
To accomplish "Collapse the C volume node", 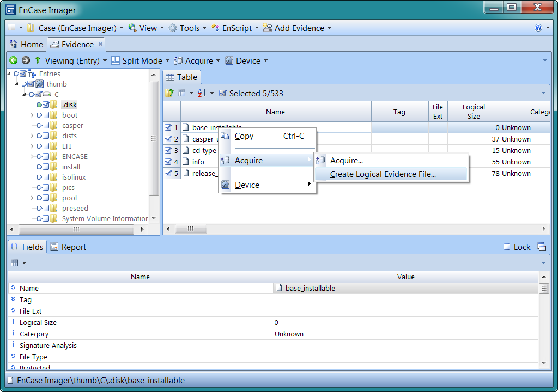I will tap(24, 94).
